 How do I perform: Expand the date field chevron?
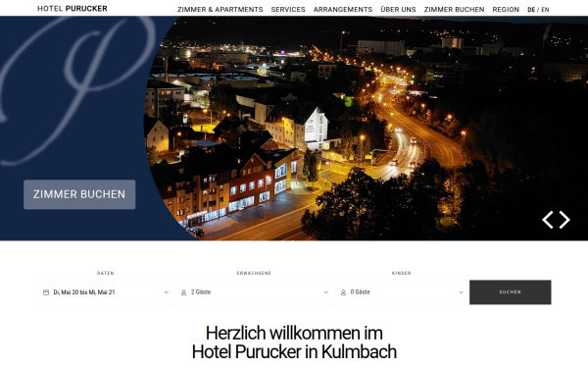click(x=167, y=292)
